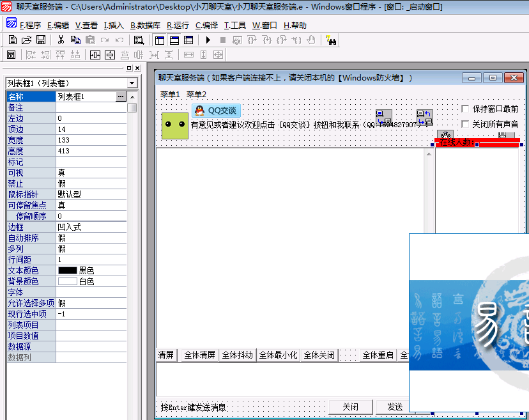This screenshot has width=529, height=420.
Task: Copy the selection with the toolbar copy icon
Action: (x=75, y=40)
